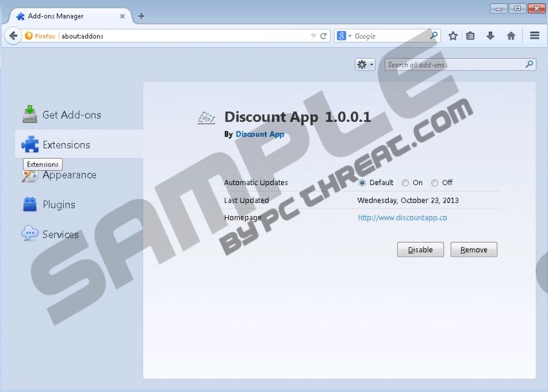Viewport: 548px width, 392px height.
Task: Set automatic updates to Off
Action: [435, 183]
